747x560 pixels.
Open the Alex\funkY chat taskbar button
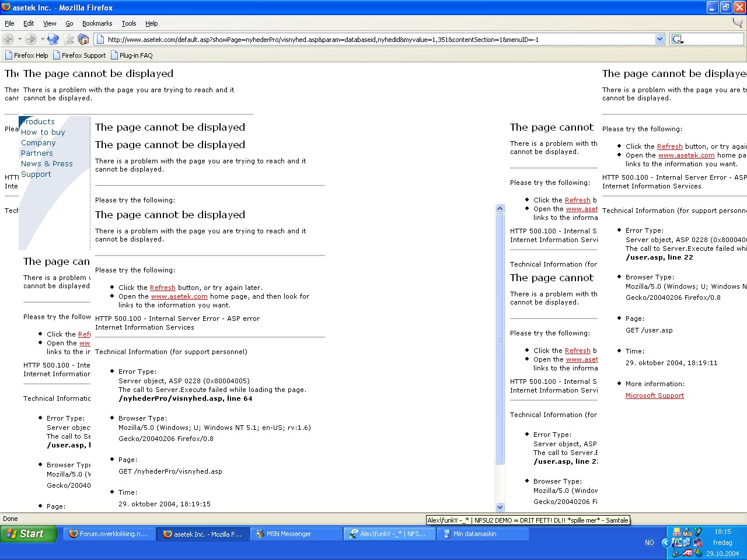[x=390, y=534]
